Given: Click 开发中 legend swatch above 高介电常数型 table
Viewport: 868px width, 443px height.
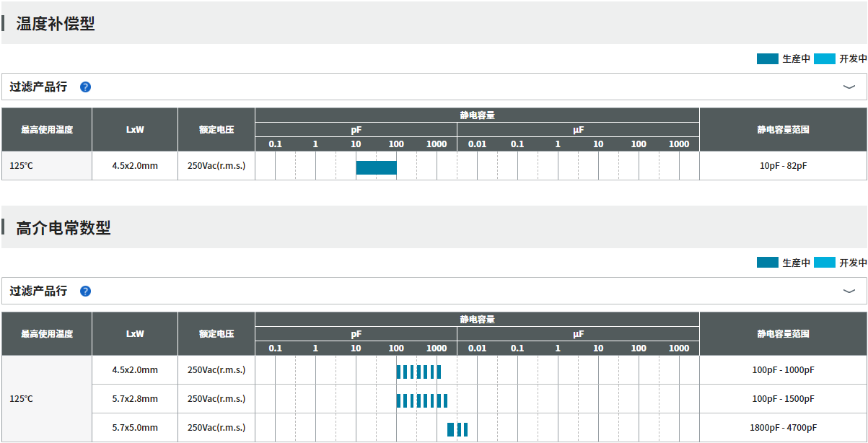Looking at the screenshot, I should 824,263.
